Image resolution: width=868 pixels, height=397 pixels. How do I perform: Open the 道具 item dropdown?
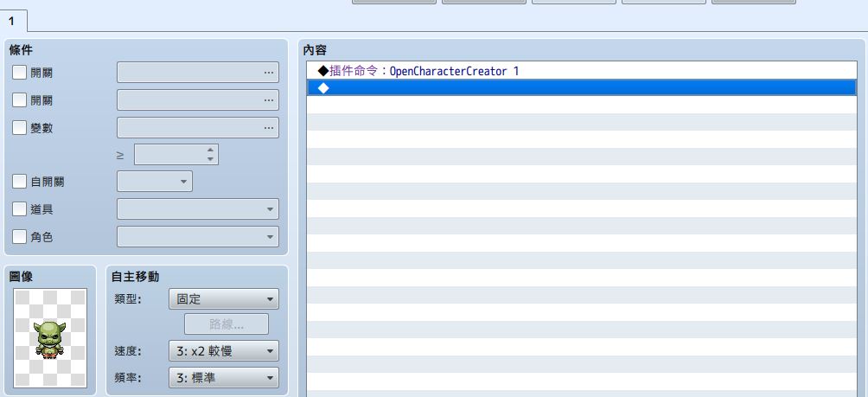(198, 208)
